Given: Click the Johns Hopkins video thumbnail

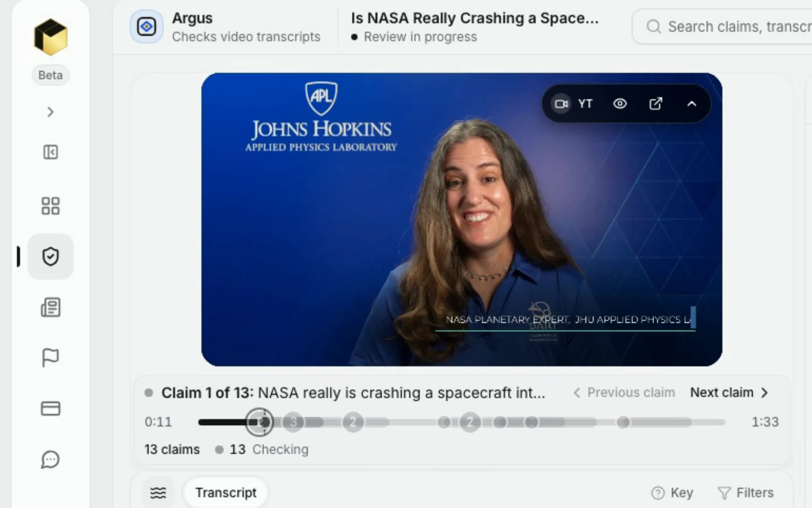Looking at the screenshot, I should pyautogui.click(x=462, y=219).
